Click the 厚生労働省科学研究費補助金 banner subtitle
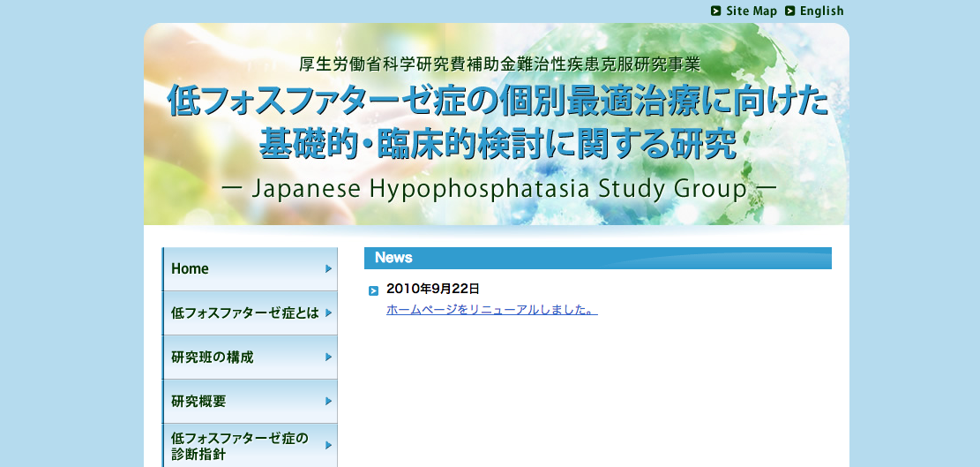 [499, 64]
